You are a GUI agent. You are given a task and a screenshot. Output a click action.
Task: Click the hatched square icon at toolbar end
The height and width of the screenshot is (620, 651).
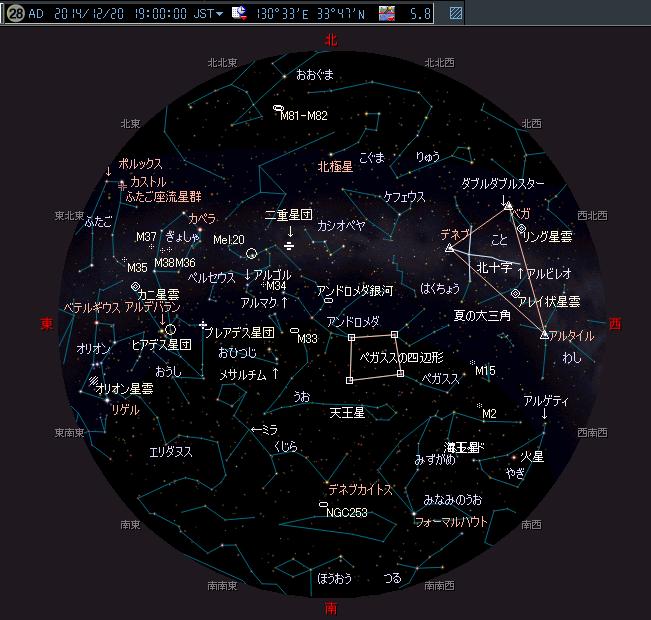(x=456, y=14)
